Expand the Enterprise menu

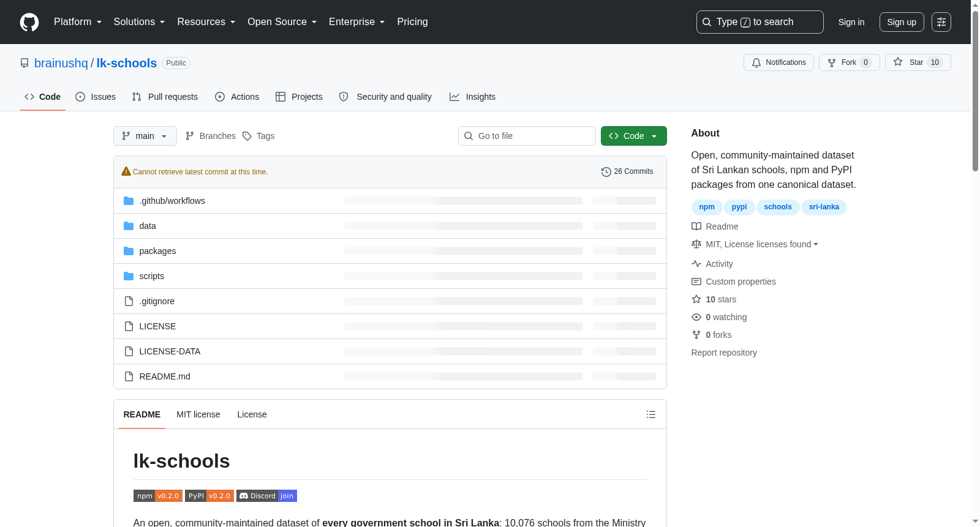[357, 22]
